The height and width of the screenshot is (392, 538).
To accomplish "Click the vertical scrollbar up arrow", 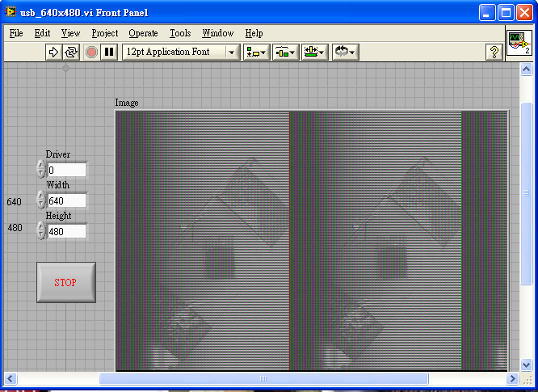I will point(526,70).
